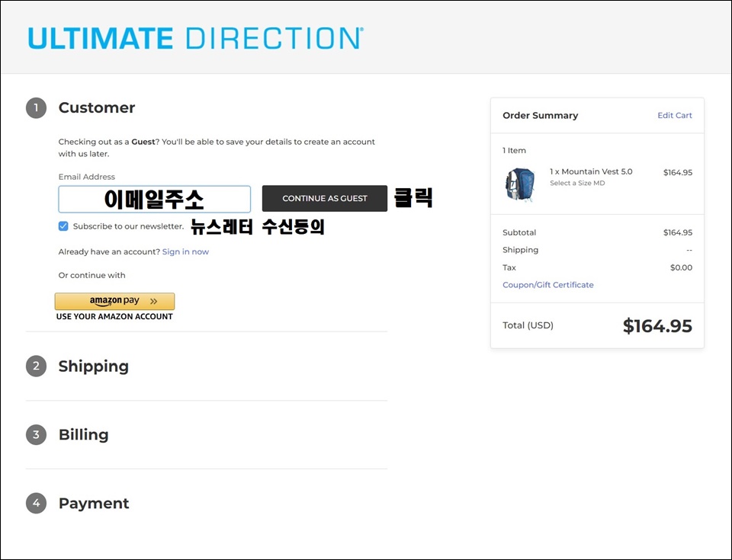Uncheck Subscribe to our newsletter checkbox

pos(63,226)
